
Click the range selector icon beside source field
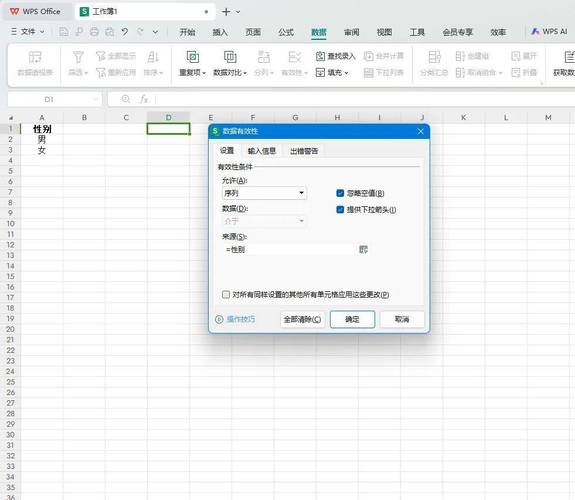(x=363, y=250)
